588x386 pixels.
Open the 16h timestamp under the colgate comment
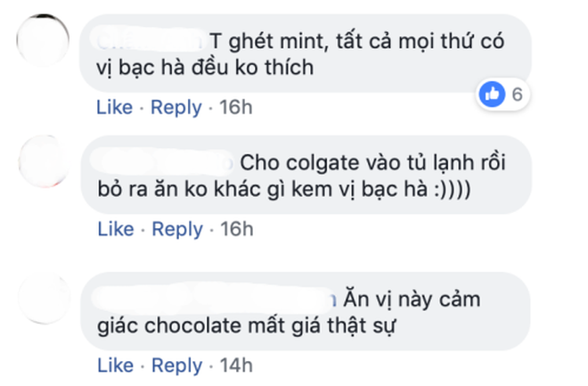237,229
